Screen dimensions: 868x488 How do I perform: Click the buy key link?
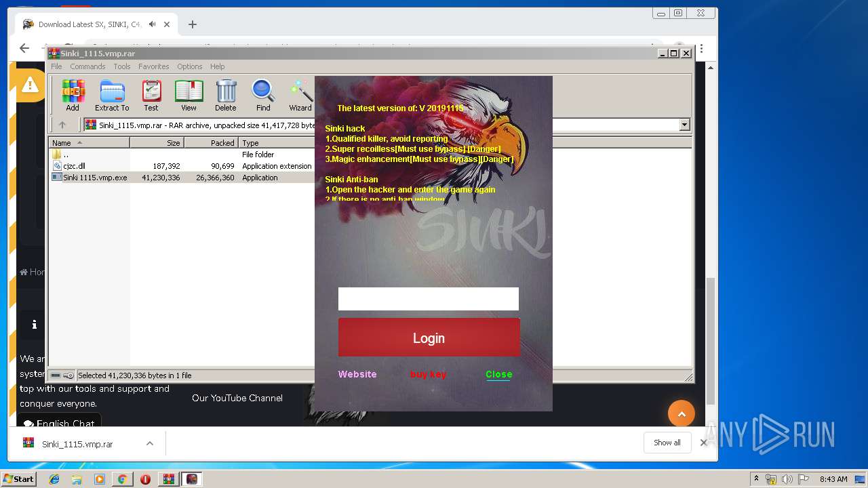(x=429, y=374)
